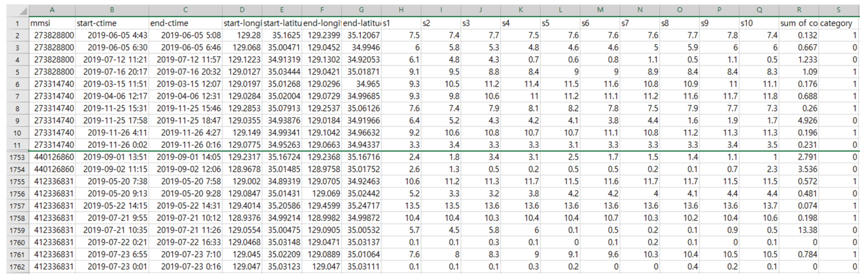Click the end-ctime header cell

click(185, 23)
